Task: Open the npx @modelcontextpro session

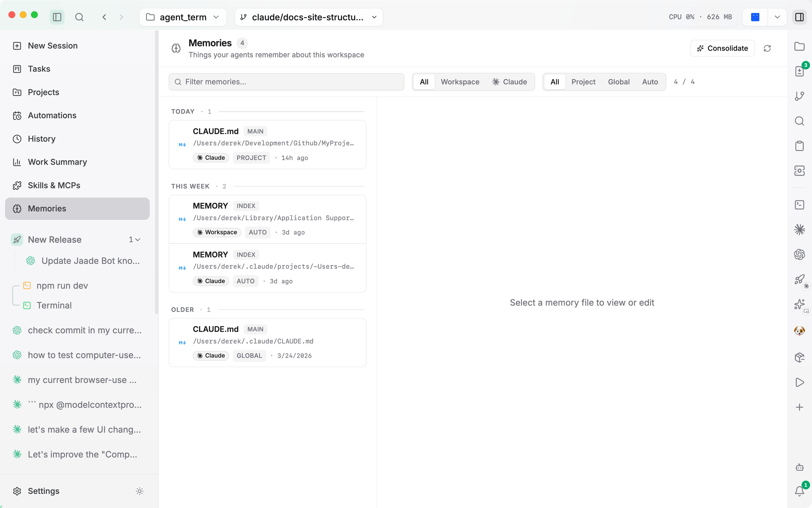Action: click(x=77, y=405)
